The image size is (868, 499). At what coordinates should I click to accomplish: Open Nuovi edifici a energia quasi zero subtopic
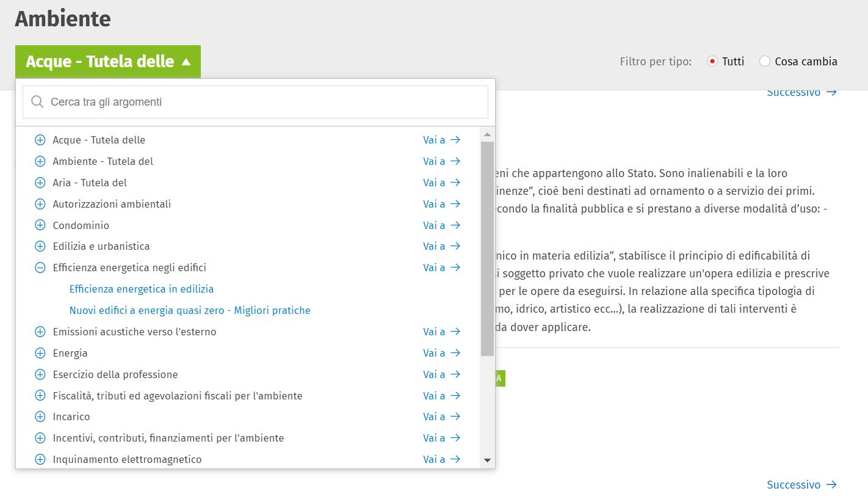(190, 310)
